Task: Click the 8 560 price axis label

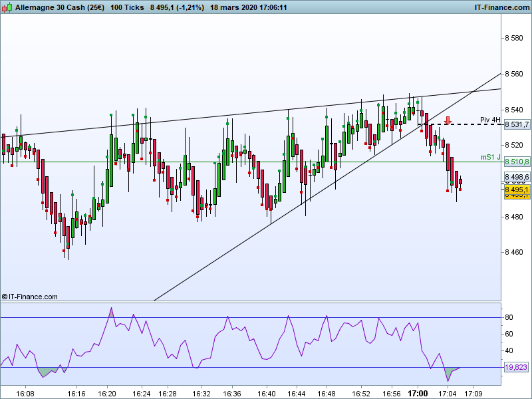Action: 513,74
